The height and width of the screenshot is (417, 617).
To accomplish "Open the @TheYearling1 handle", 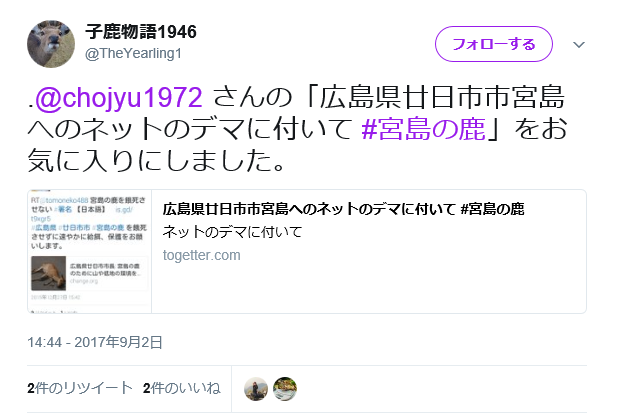I will pos(133,53).
